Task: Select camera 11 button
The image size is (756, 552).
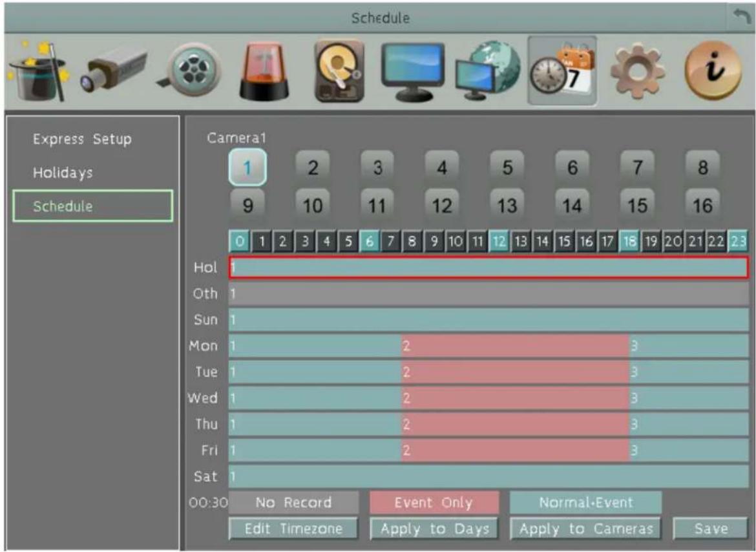Action: pos(377,206)
